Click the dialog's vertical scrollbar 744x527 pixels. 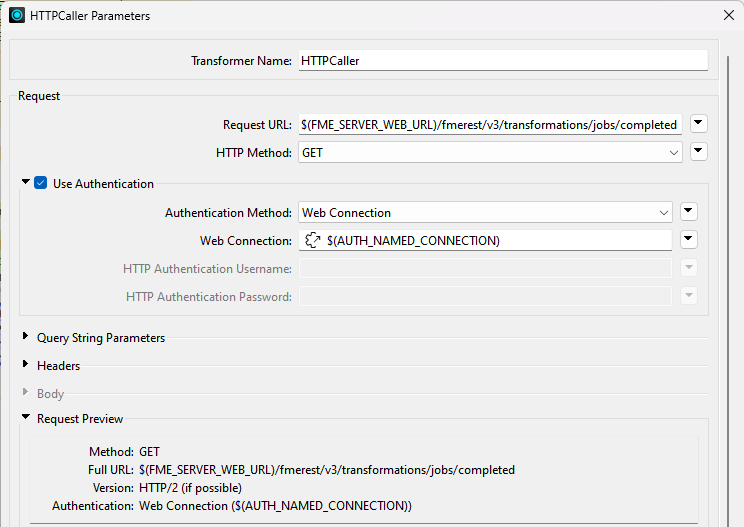click(728, 289)
